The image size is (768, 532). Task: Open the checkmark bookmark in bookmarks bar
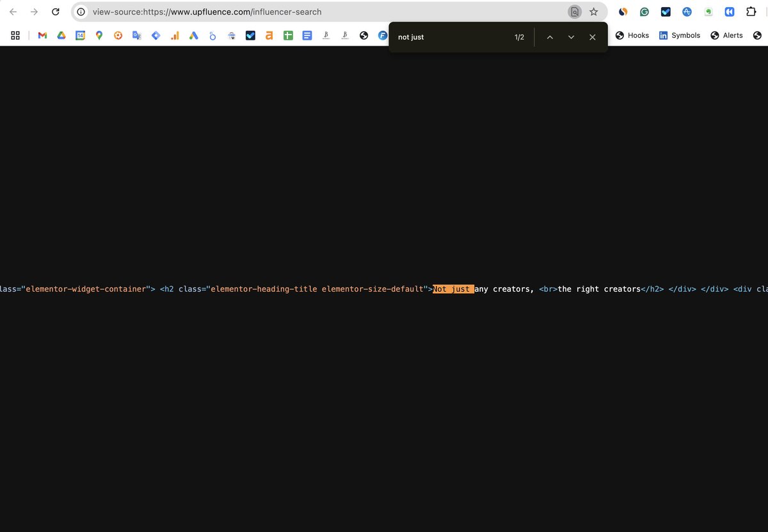point(250,35)
